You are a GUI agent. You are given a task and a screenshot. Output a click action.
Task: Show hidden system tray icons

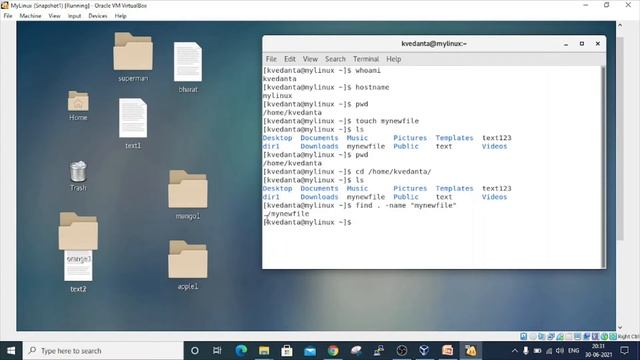coord(515,351)
